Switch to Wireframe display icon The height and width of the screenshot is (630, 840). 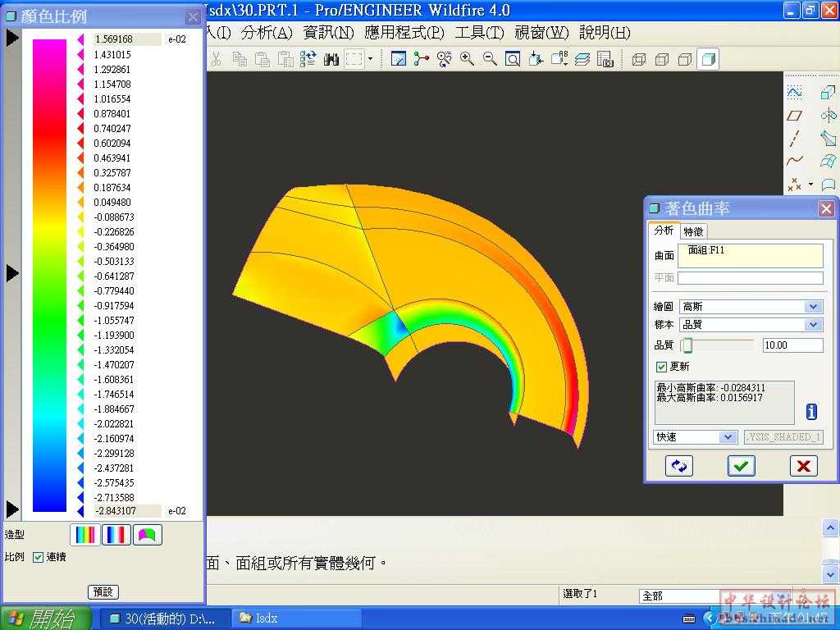coord(638,59)
